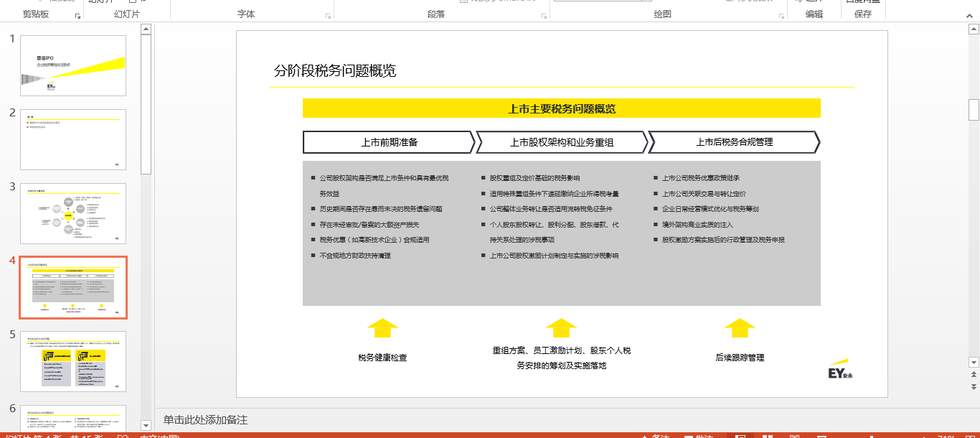The width and height of the screenshot is (980, 438).
Task: Click bullet 上市公司股权激励计划制定与实施的涉税影响
Action: (554, 256)
